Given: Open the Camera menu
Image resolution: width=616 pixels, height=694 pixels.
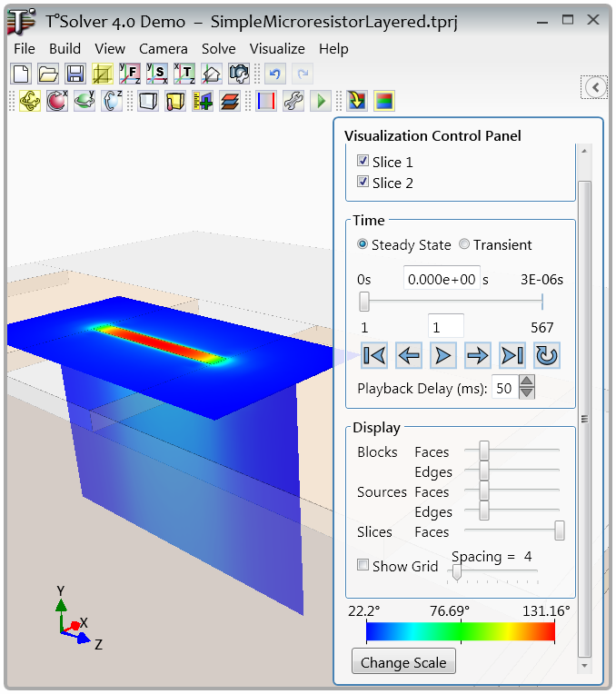Looking at the screenshot, I should (x=163, y=49).
